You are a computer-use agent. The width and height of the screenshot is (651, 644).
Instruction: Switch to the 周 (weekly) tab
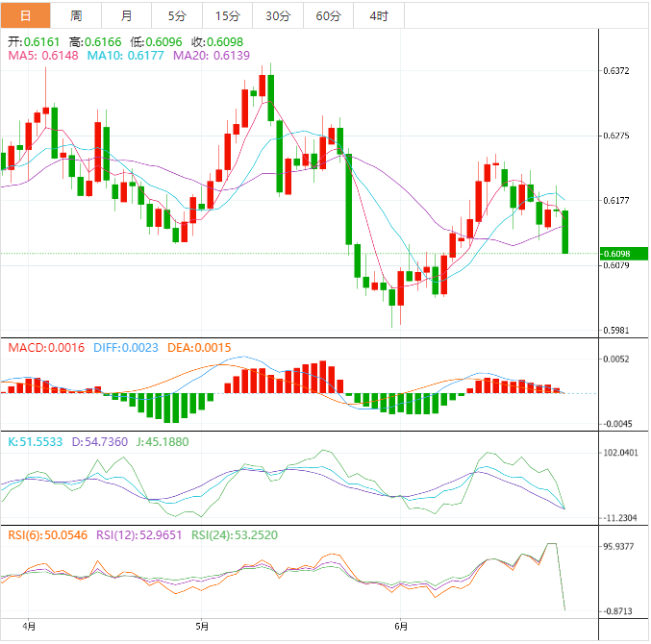coord(76,15)
